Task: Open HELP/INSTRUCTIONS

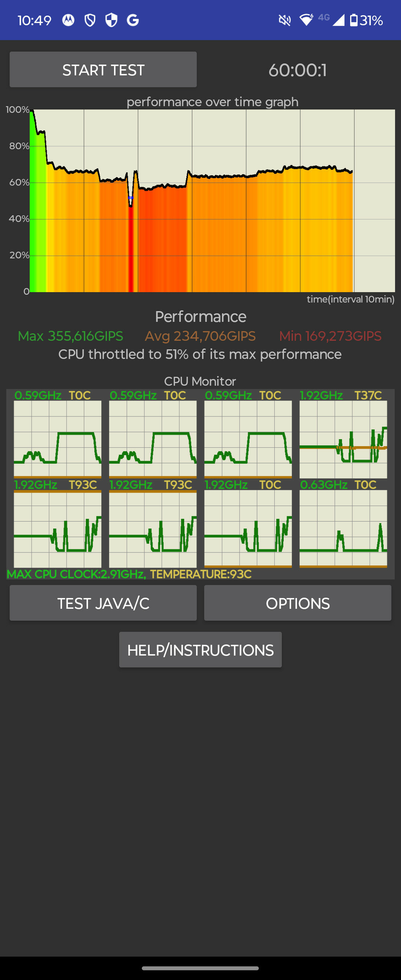Action: click(200, 650)
